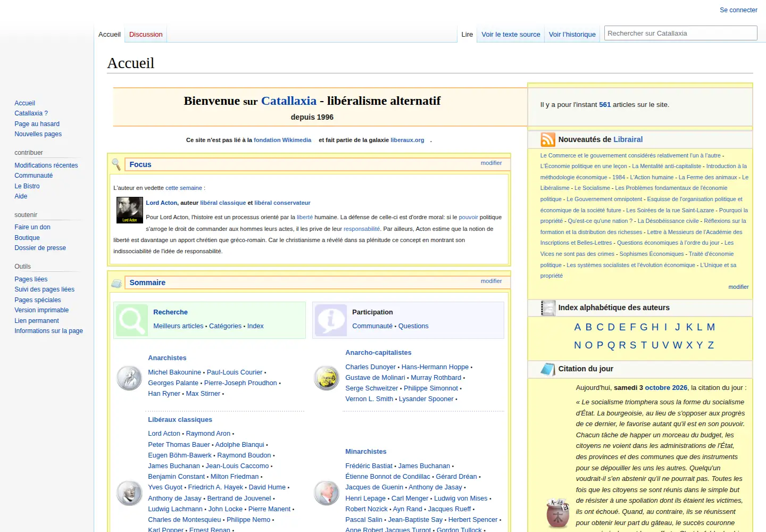Click the Faire un don link
Image resolution: width=766 pixels, height=532 pixels.
coord(32,227)
